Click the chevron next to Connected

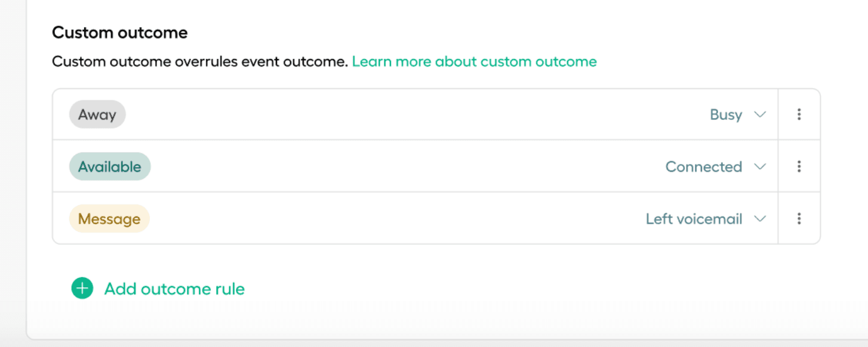pos(759,166)
